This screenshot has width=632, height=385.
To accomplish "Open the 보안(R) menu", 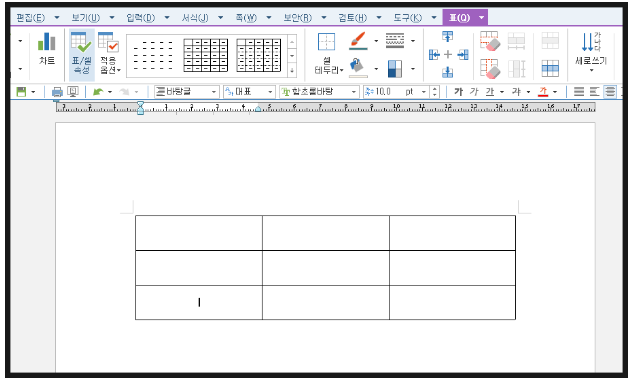I will point(297,18).
